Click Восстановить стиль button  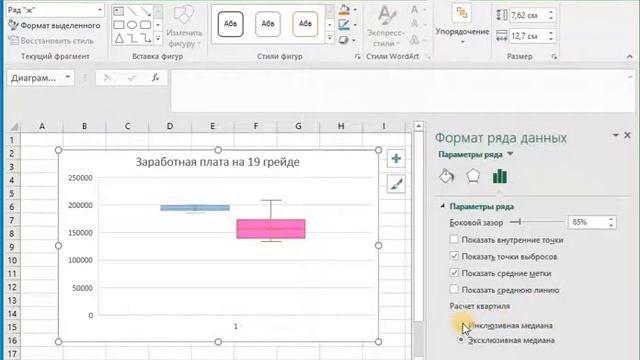click(51, 41)
